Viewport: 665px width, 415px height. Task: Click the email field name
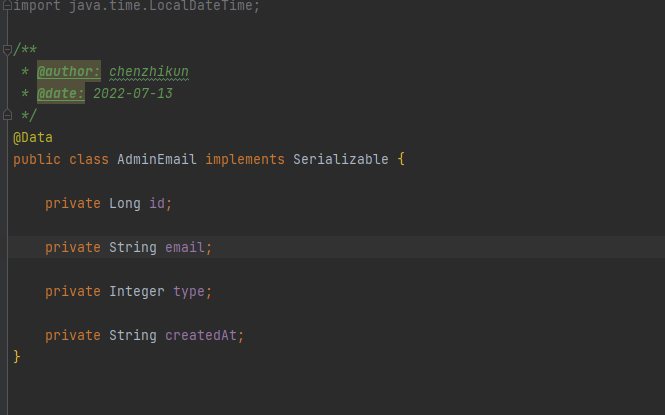click(x=184, y=247)
